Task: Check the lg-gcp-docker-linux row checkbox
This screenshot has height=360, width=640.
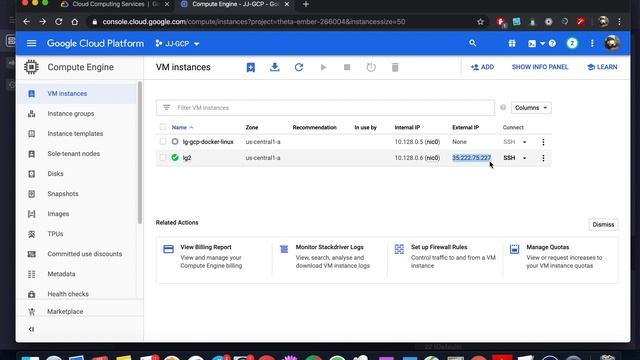Action: click(x=163, y=142)
